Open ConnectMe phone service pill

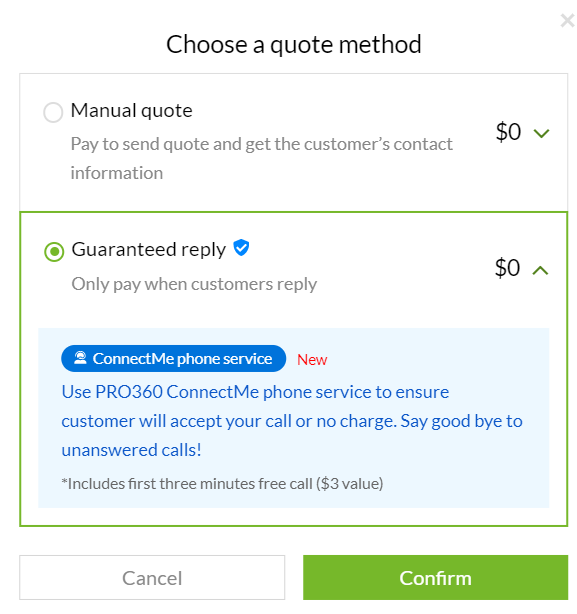click(173, 358)
